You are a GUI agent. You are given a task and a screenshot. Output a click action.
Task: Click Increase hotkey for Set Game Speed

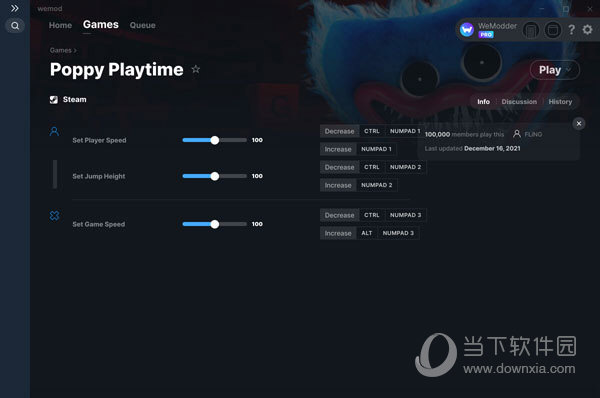point(338,233)
